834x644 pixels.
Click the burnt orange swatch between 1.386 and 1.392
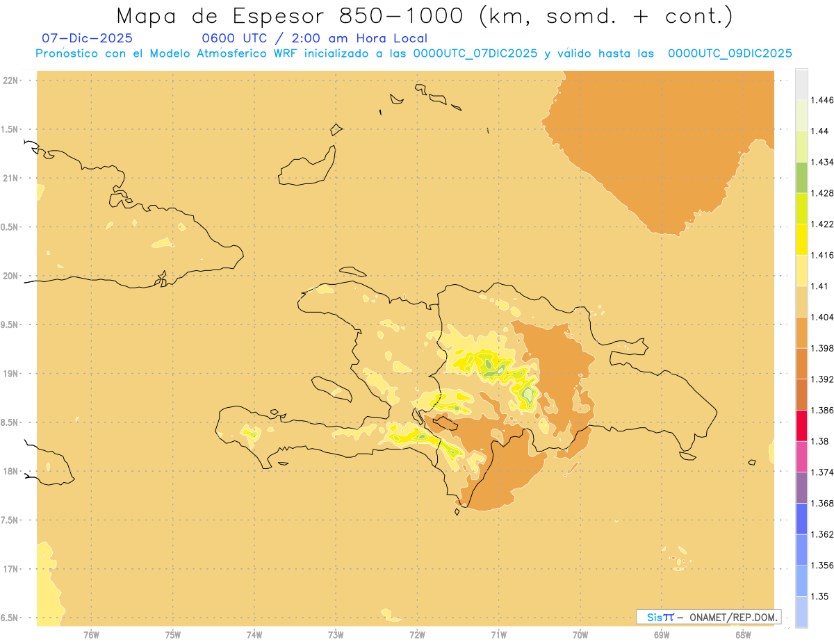pos(801,394)
